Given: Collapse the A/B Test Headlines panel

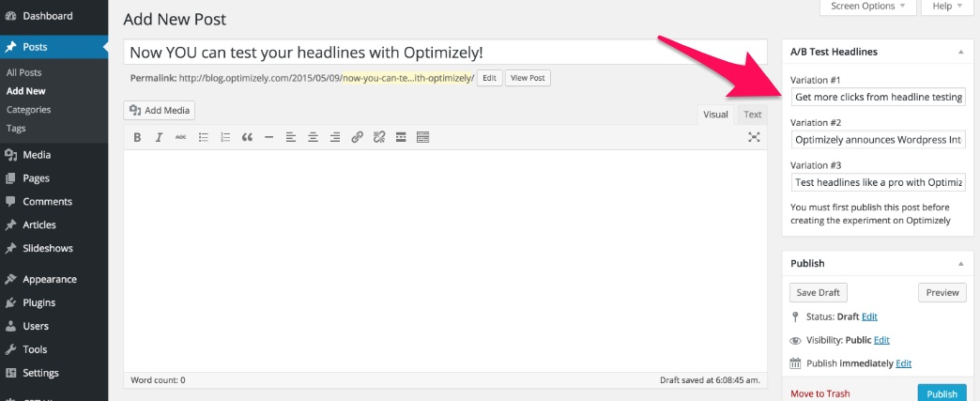Looking at the screenshot, I should (x=960, y=52).
